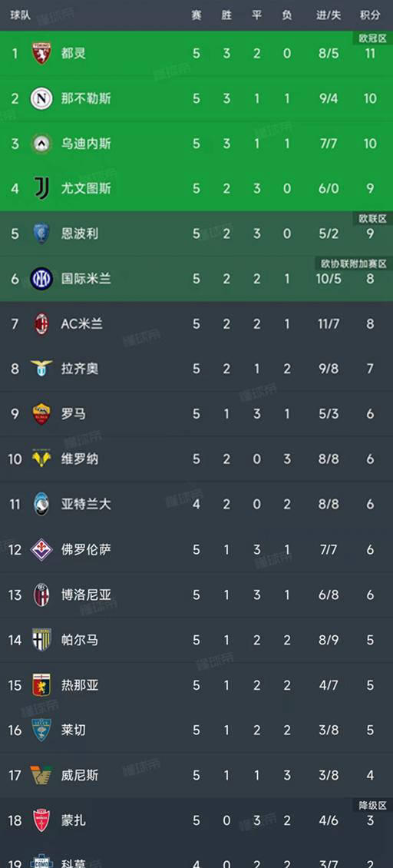Click the Fiorentina purple crest
This screenshot has height=868, width=393.
click(x=41, y=549)
